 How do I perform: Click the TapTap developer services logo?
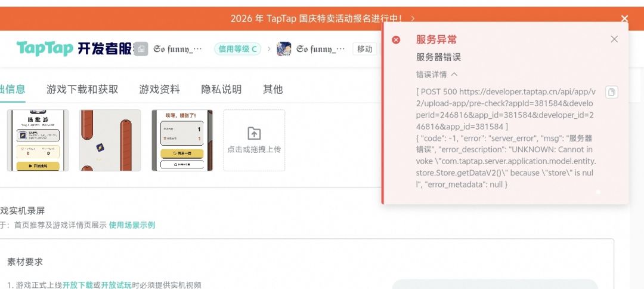click(74, 48)
